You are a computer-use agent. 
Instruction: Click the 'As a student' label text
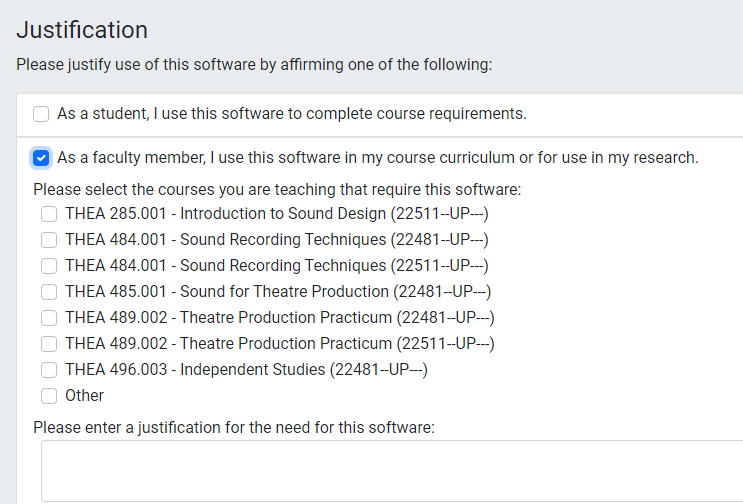291,114
